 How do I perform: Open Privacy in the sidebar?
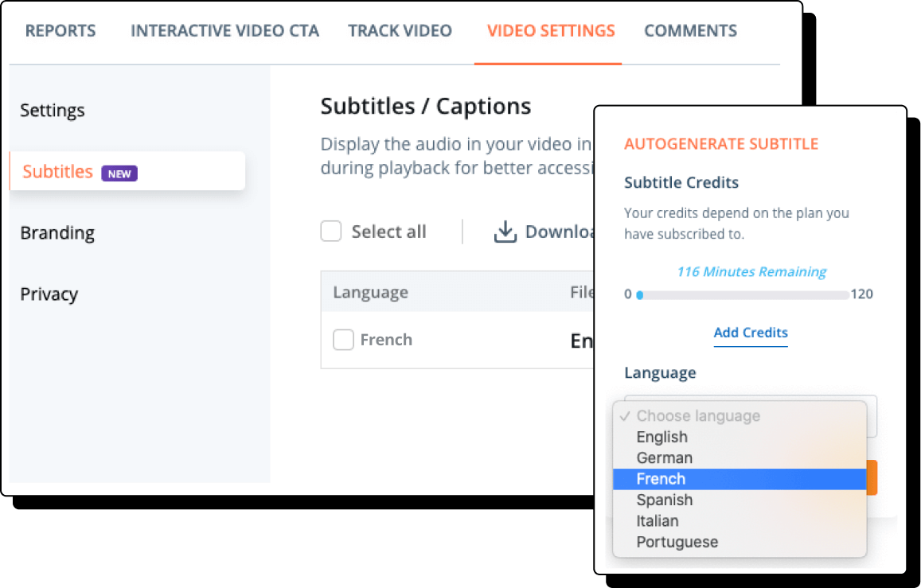[49, 294]
